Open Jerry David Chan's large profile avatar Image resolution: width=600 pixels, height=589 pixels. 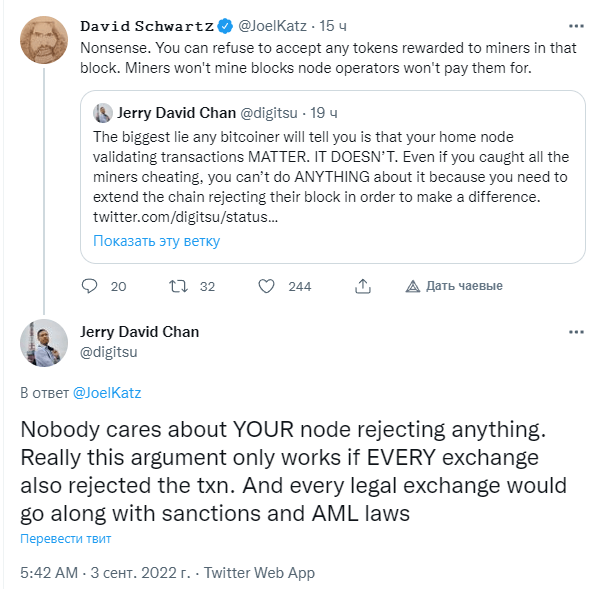[x=44, y=343]
